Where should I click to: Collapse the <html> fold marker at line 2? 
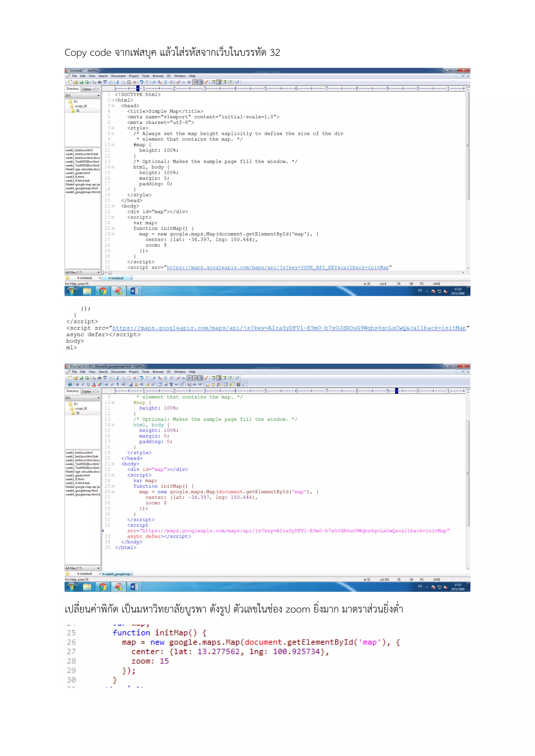coord(113,100)
